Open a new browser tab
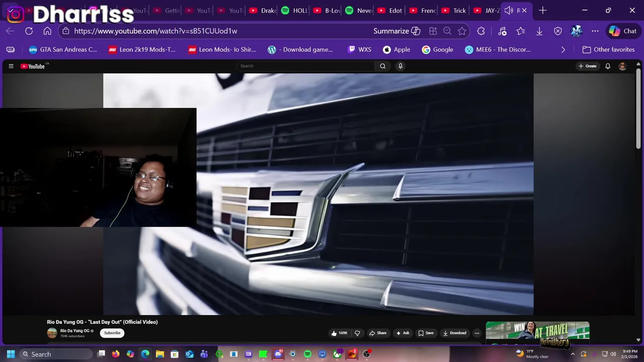Image resolution: width=644 pixels, height=362 pixels. click(x=542, y=11)
